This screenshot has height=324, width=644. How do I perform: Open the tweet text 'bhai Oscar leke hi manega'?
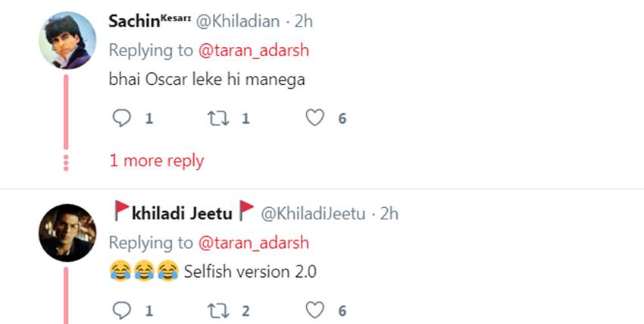click(207, 79)
